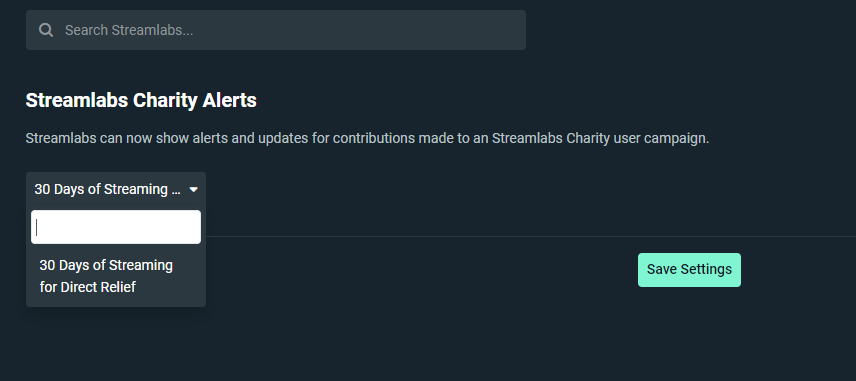Click the Save Settings button
Screen dimensions: 856x381
(689, 270)
